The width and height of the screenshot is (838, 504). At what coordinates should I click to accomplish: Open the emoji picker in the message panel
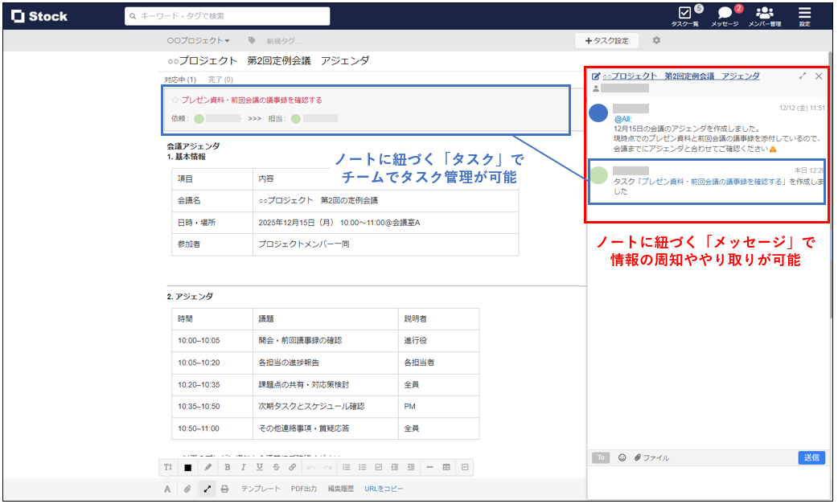coord(622,457)
